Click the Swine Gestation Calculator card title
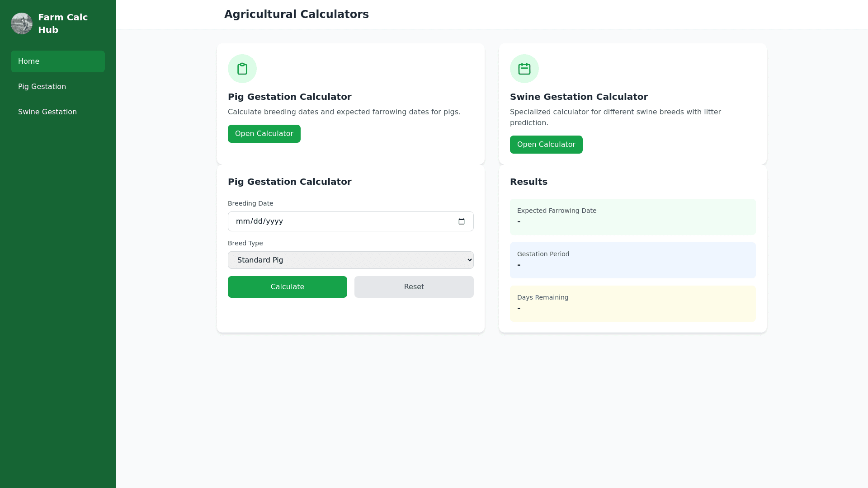Screen dimensions: 868x488 [579, 97]
